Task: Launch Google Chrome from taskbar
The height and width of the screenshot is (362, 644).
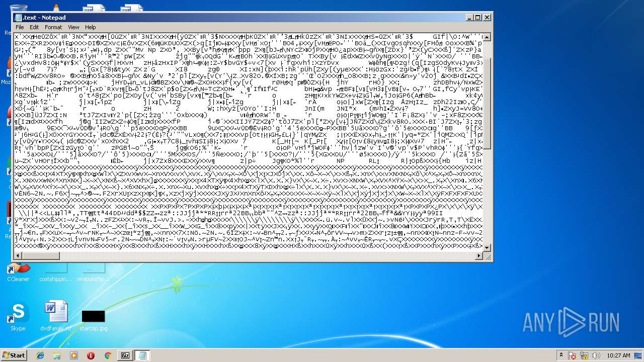Action: click(107, 355)
